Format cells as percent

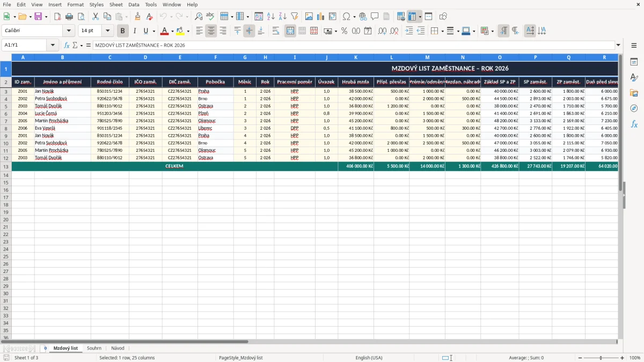click(345, 31)
